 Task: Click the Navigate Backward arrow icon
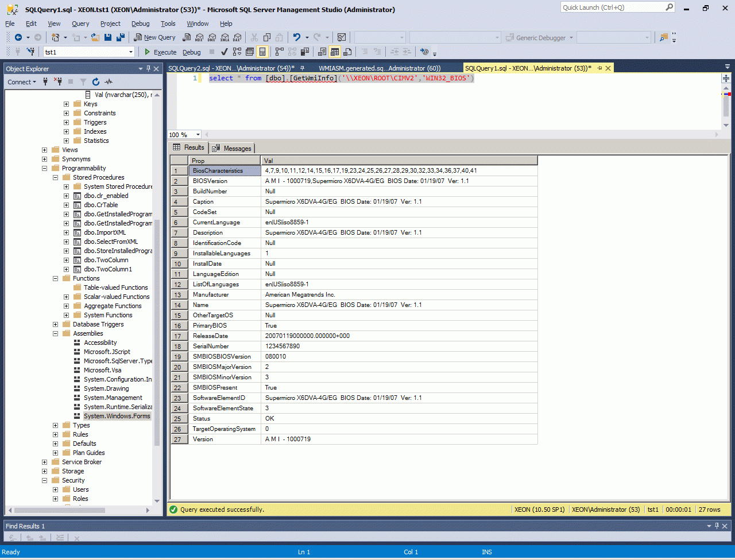coord(18,37)
